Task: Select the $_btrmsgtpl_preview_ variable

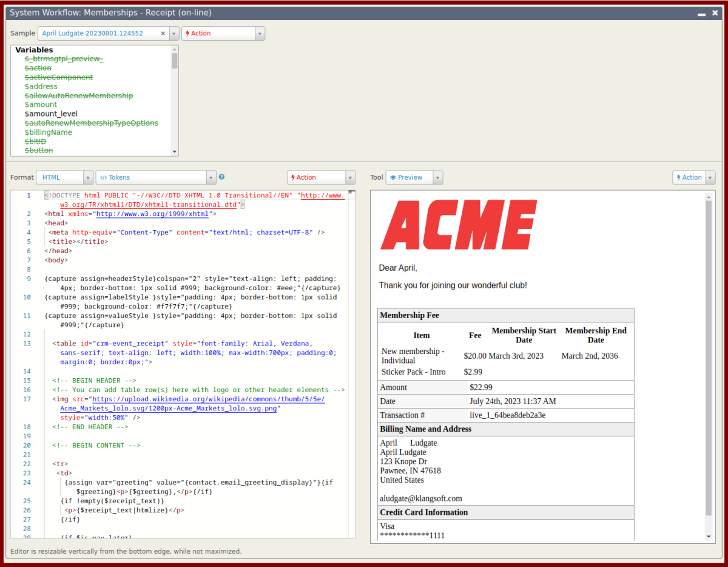Action: click(x=64, y=59)
